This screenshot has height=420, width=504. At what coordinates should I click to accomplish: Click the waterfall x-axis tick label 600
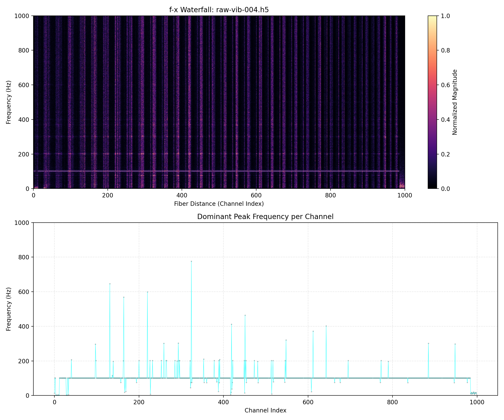click(256, 195)
